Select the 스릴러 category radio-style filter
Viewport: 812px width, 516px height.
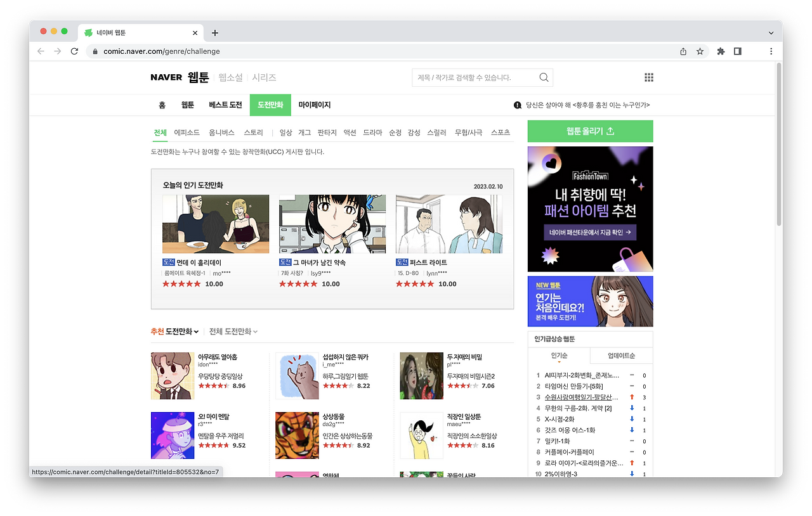coord(436,132)
